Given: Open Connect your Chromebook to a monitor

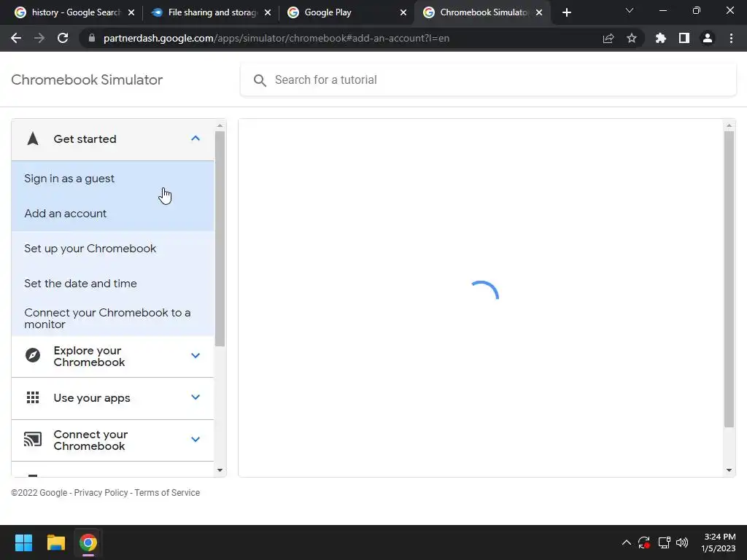Looking at the screenshot, I should [113, 318].
